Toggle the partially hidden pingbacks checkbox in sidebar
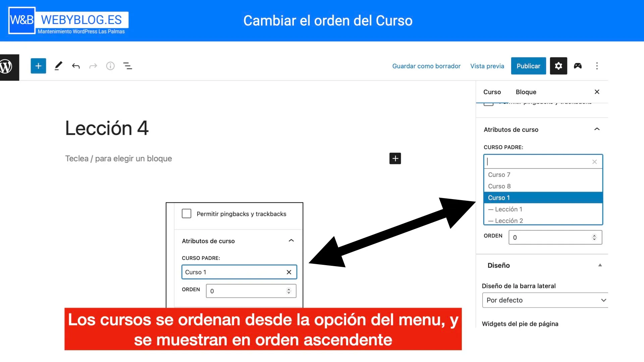644x362 pixels. pos(488,104)
